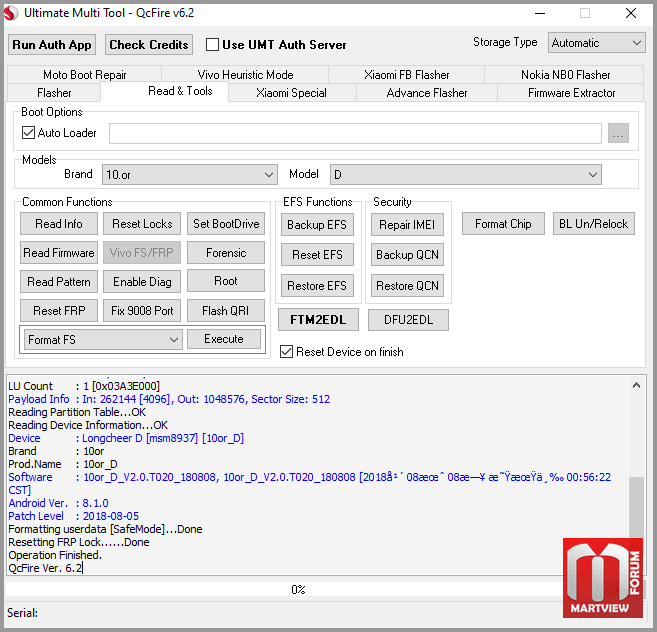Select the Flasher tab

(54, 93)
